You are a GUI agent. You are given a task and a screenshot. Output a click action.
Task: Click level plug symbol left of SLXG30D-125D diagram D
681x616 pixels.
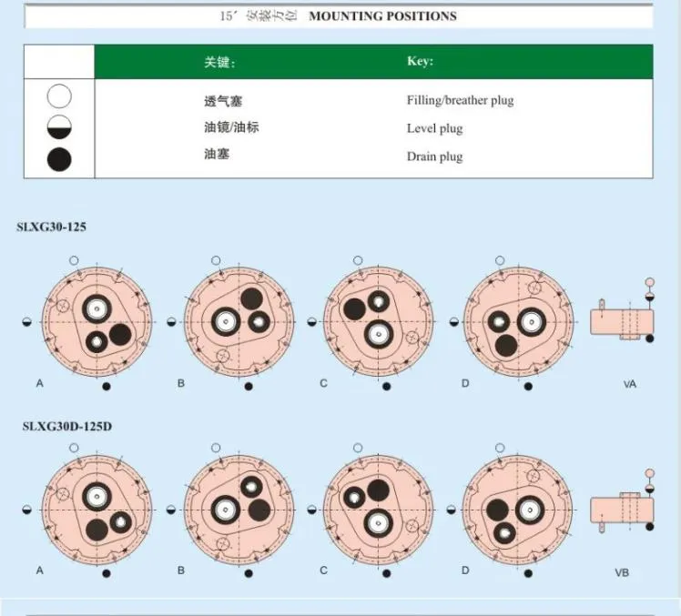tap(452, 510)
